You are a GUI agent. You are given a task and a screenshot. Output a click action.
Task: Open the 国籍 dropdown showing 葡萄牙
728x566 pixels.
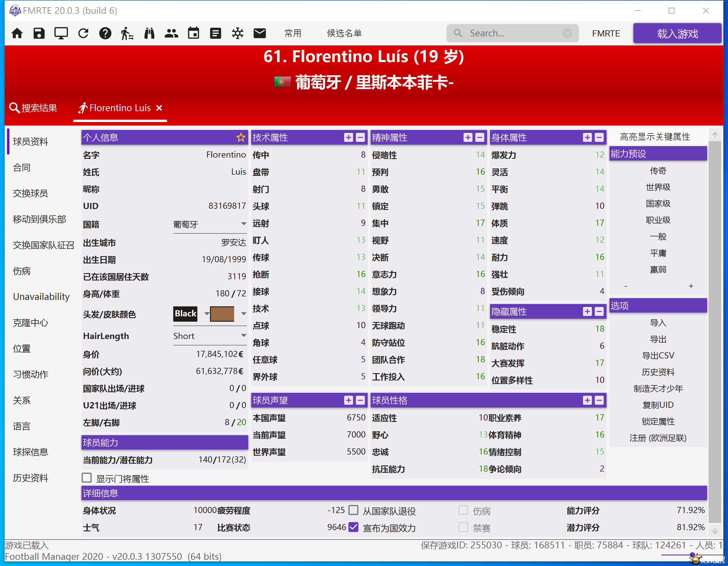coord(210,224)
